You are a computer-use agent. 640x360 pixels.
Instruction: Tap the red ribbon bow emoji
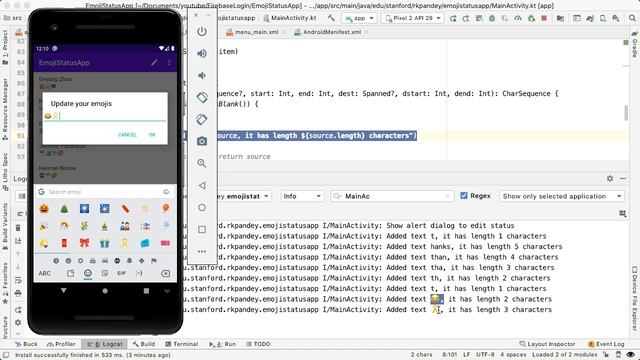coord(84,243)
